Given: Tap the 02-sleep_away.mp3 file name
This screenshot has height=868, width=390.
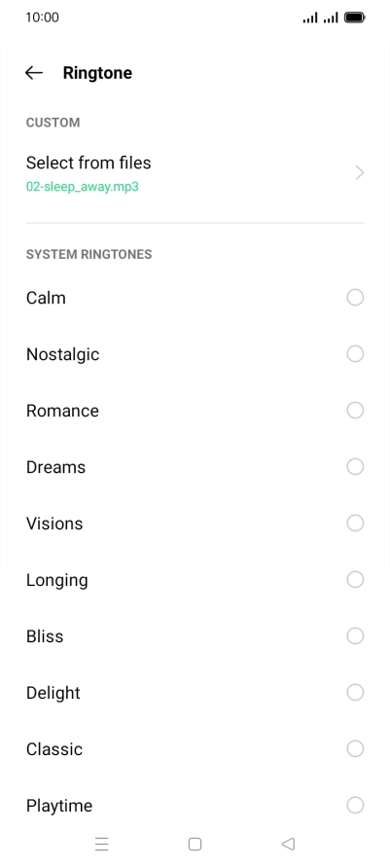Looking at the screenshot, I should coord(83,187).
